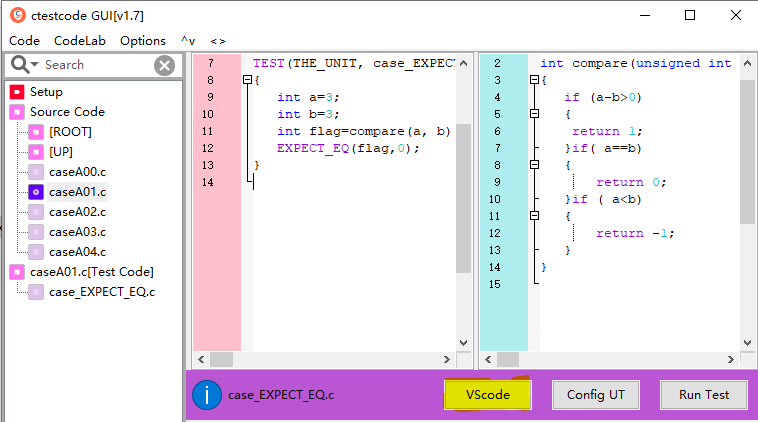
Task: Click the case_EXPECT_EQ.c file icon
Action: [x=36, y=292]
